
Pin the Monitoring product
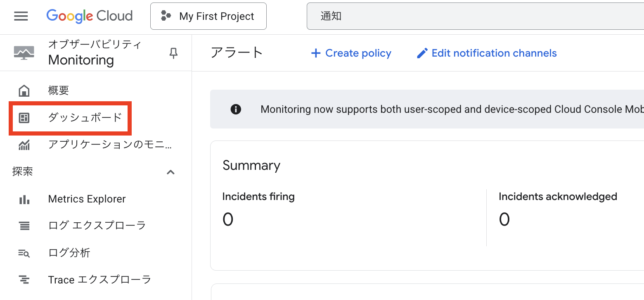[174, 53]
